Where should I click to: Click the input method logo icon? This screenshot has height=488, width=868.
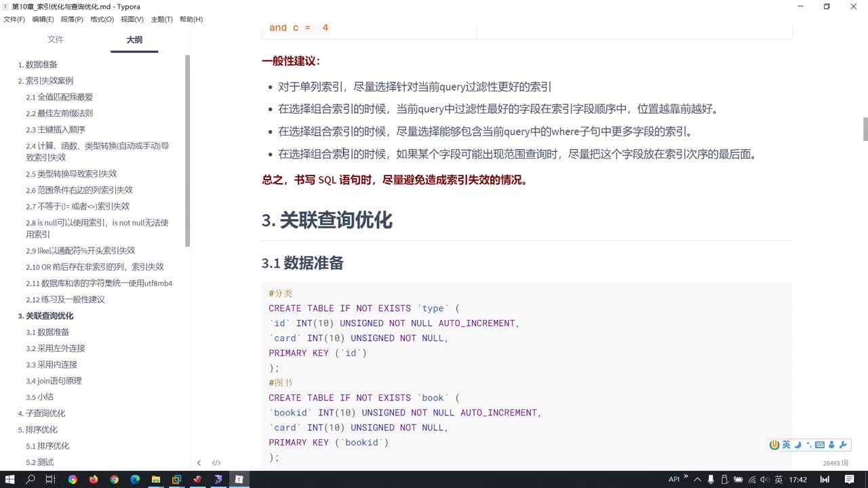[x=774, y=445]
